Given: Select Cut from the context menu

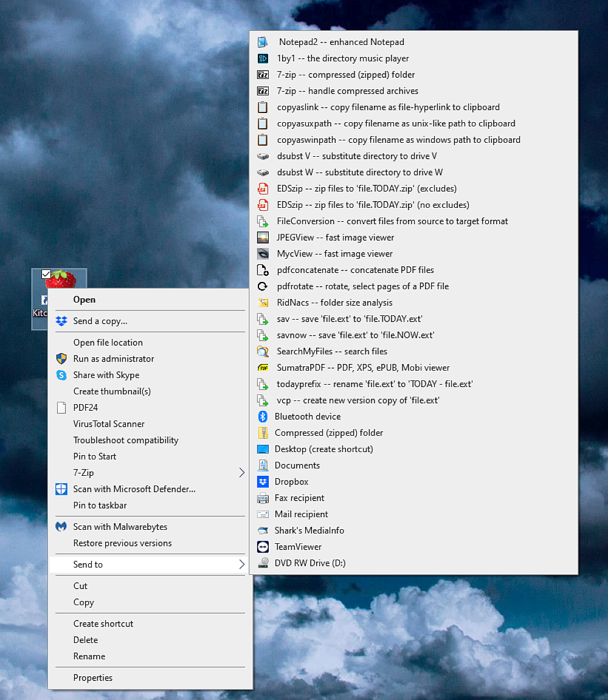Looking at the screenshot, I should tap(150, 586).
